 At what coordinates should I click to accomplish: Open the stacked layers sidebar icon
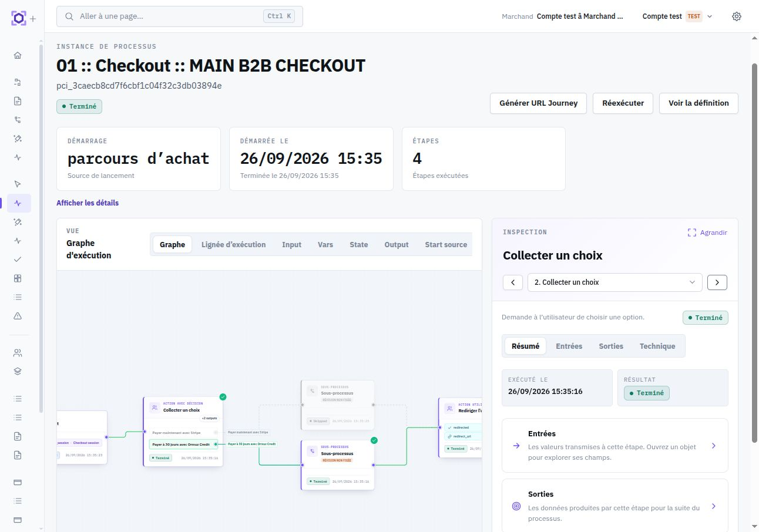coord(18,371)
